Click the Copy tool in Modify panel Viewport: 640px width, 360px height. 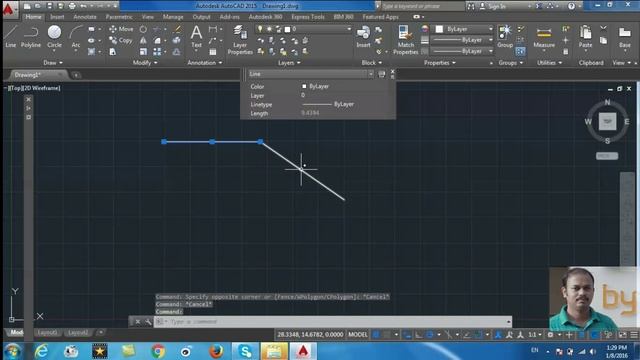coord(121,40)
